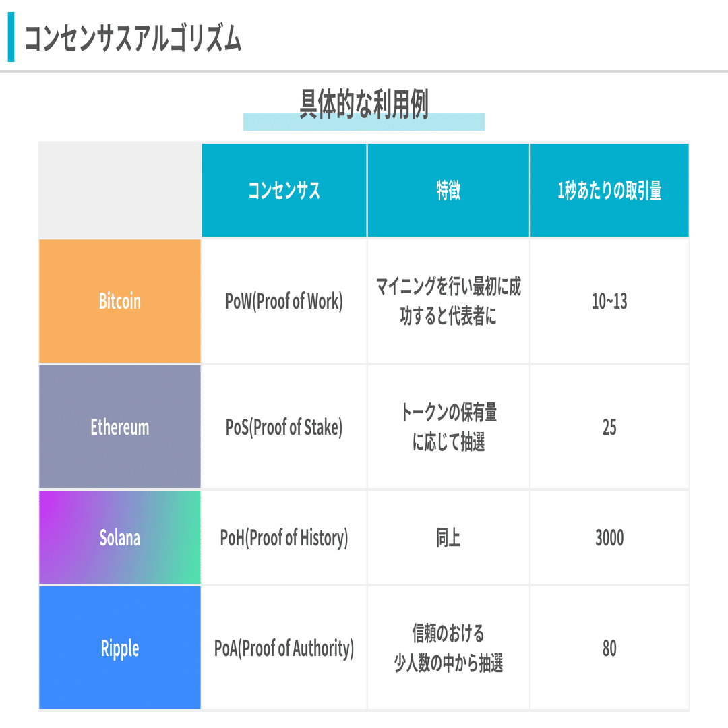This screenshot has width=728, height=728.
Task: Click the 具体的な利用例 subtitle
Action: [x=363, y=104]
